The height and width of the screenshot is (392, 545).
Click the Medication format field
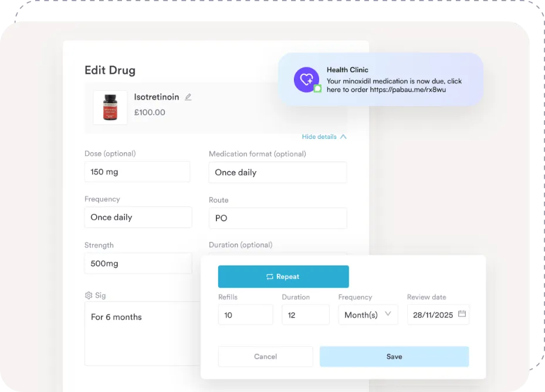(277, 172)
